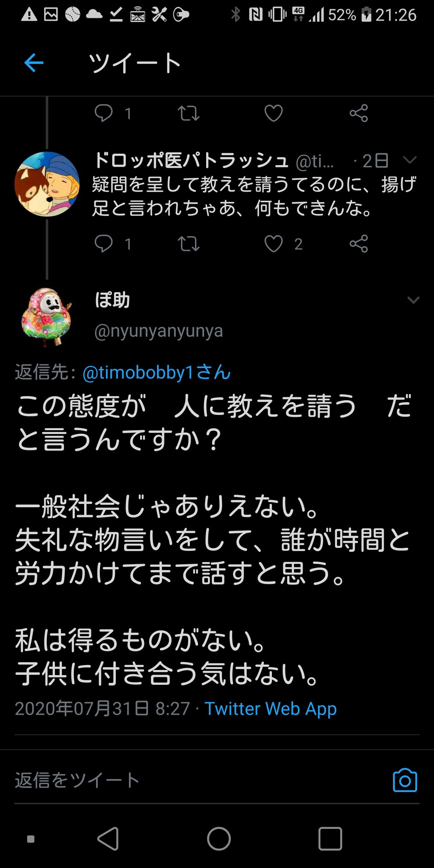Retweet the topmost partially visible tweet
434x868 pixels.
point(189,113)
